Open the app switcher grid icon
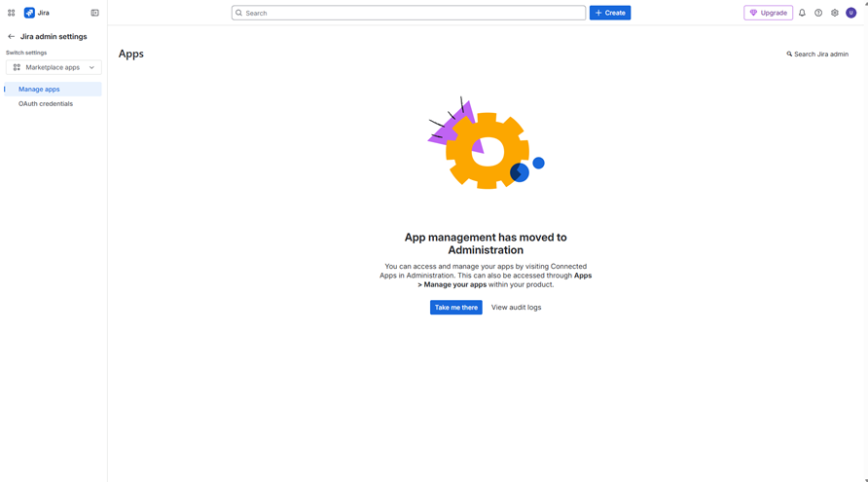868x482 pixels. click(11, 13)
